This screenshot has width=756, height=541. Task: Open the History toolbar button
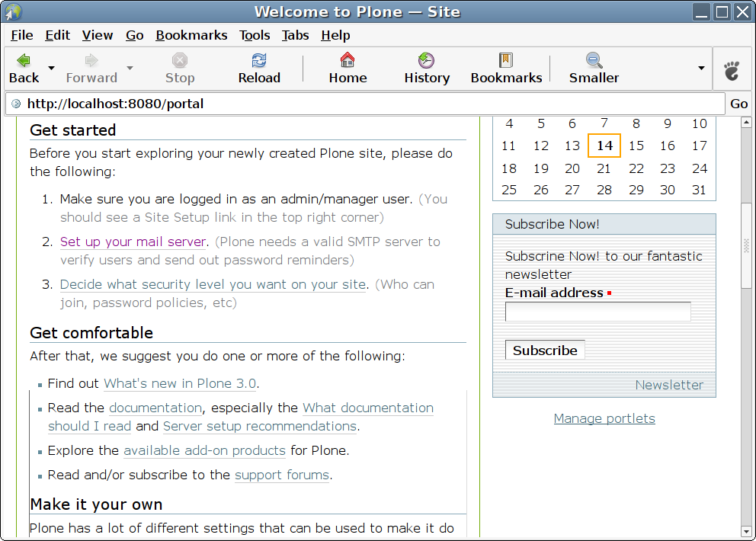(427, 69)
